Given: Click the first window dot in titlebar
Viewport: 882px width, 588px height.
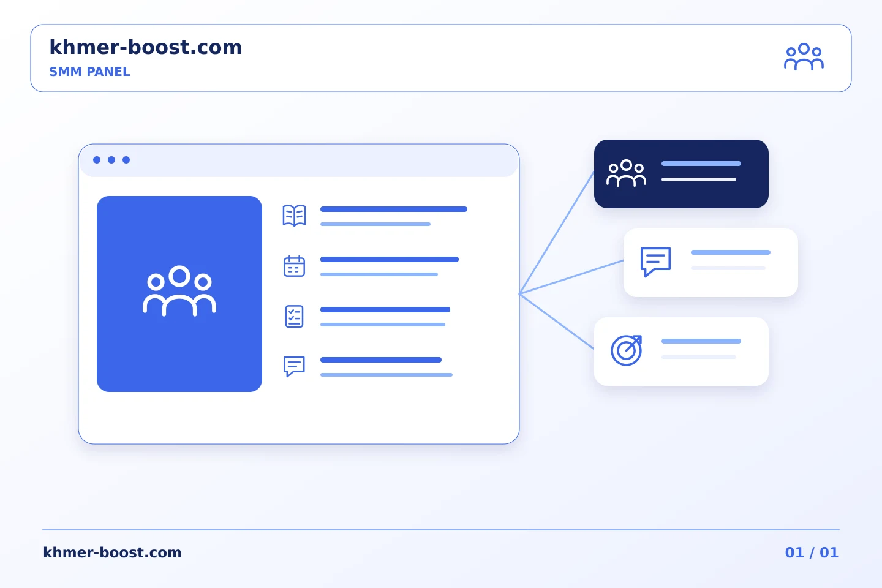Looking at the screenshot, I should click(97, 160).
